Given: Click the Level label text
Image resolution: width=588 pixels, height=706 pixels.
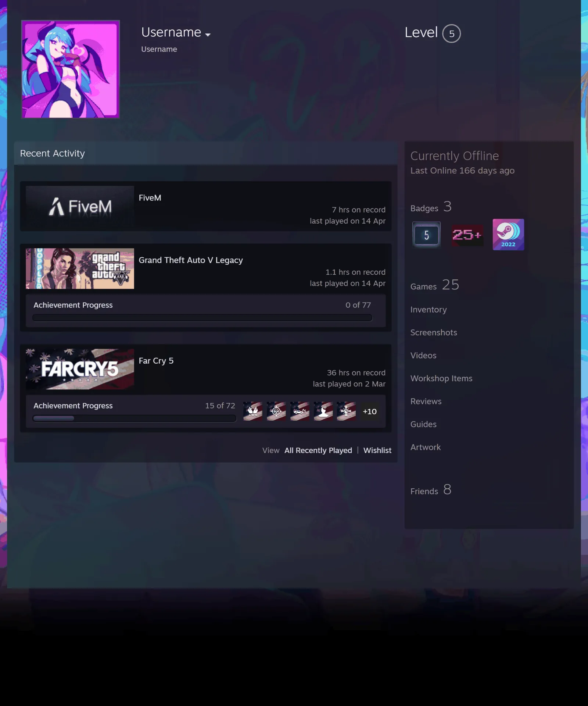Looking at the screenshot, I should point(421,32).
